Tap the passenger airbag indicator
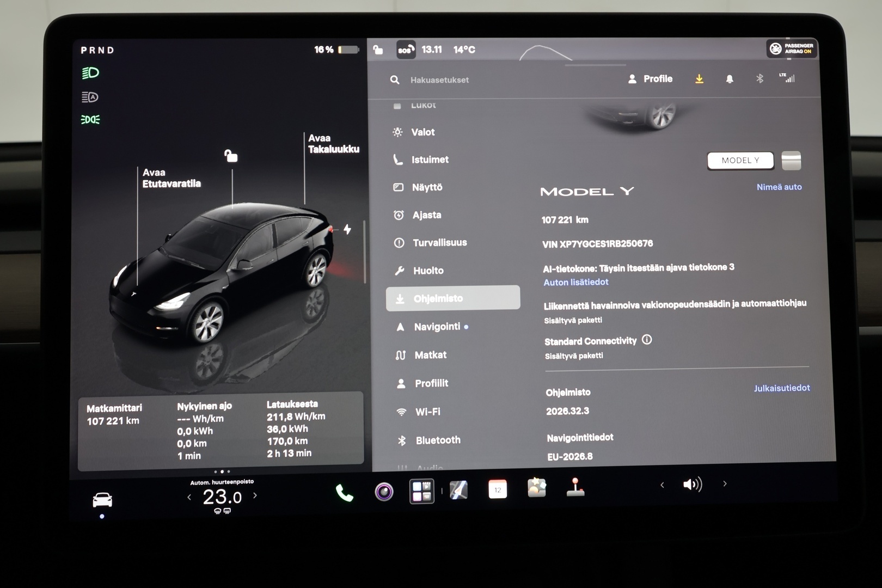This screenshot has width=882, height=588. pyautogui.click(x=792, y=49)
